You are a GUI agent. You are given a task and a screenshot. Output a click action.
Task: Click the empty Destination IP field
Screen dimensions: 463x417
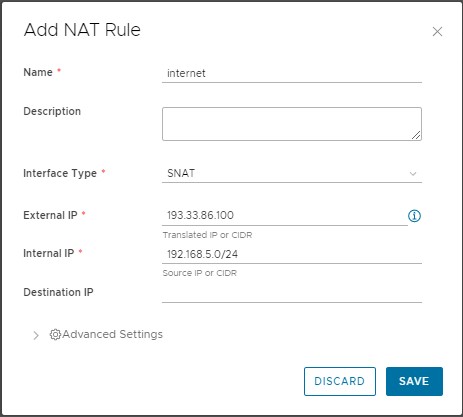pos(292,294)
